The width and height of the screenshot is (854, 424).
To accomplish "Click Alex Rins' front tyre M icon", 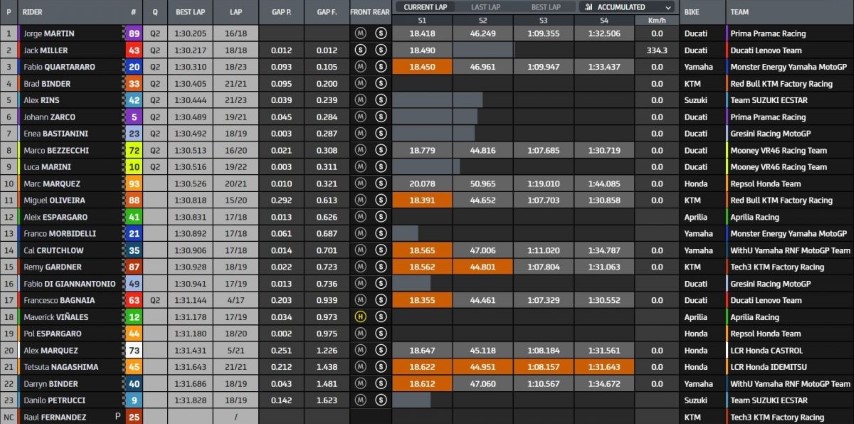I will (x=360, y=100).
